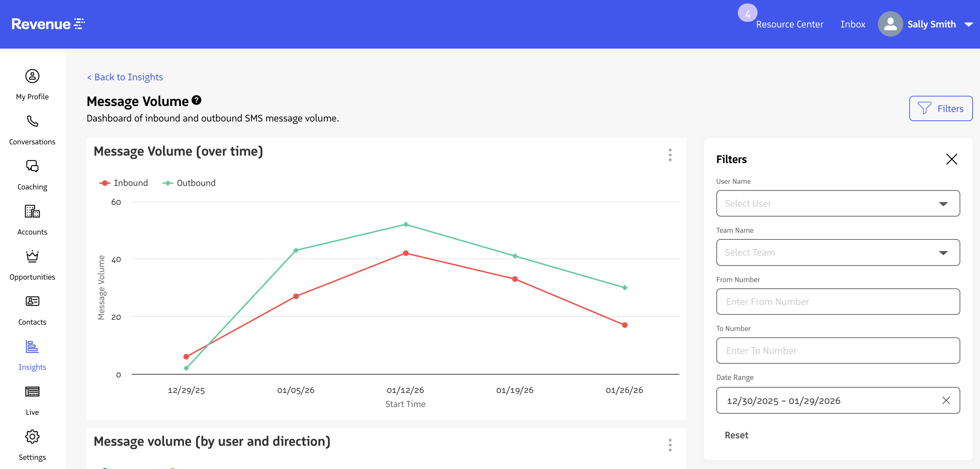Click the Message Volume help icon
This screenshot has width=980, height=469.
[196, 100]
